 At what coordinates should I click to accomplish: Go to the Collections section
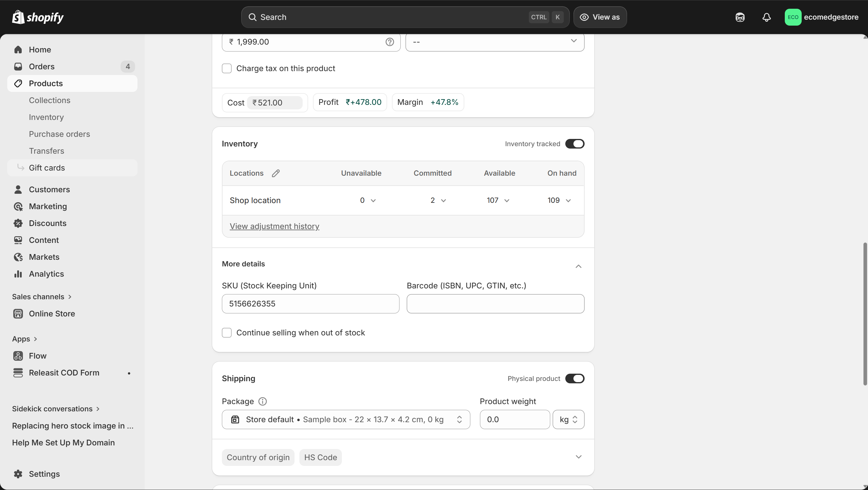tap(49, 100)
